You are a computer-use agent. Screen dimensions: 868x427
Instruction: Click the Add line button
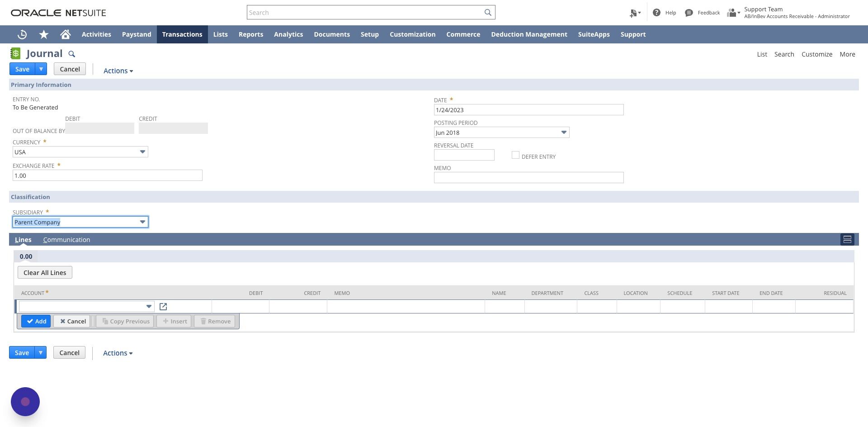point(36,321)
